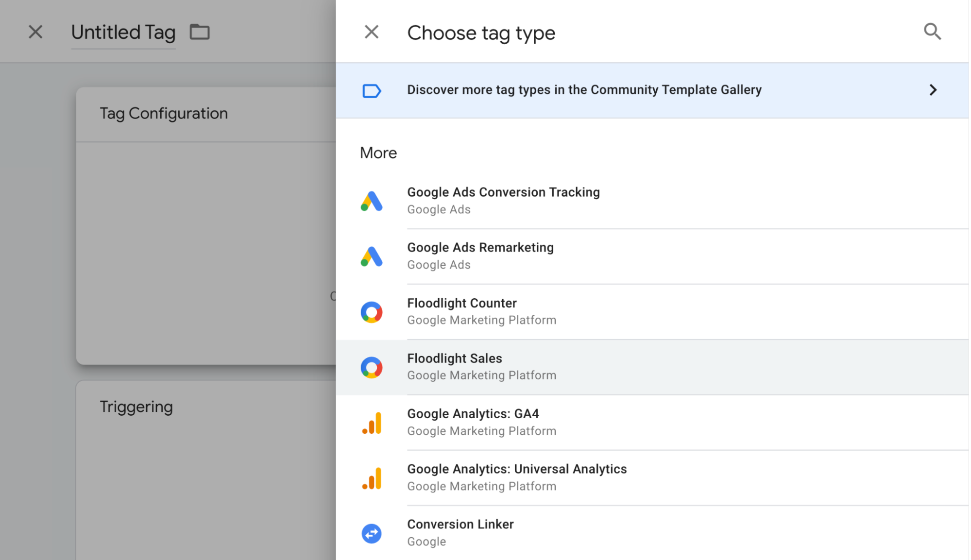
Task: Expand the Community Template Gallery chevron
Action: (933, 90)
